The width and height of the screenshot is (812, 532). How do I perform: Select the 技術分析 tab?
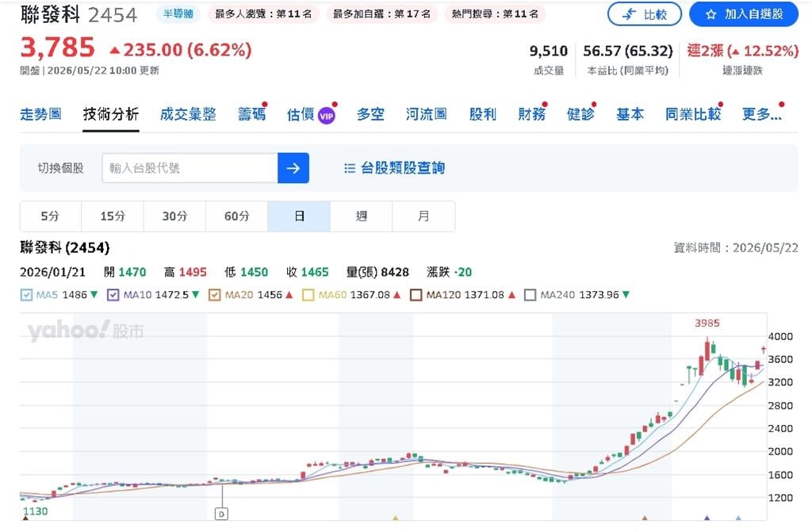[x=111, y=114]
